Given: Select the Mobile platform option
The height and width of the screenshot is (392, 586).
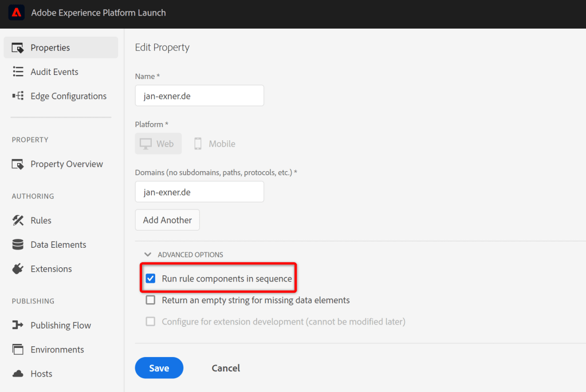Looking at the screenshot, I should (x=214, y=143).
